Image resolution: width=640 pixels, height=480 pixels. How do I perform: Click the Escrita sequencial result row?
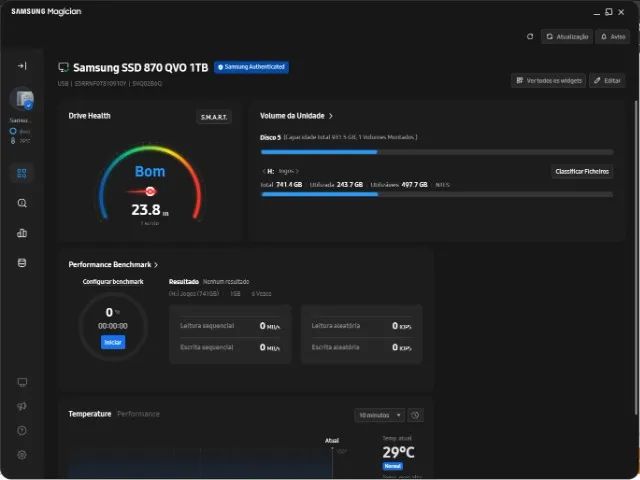coord(230,347)
